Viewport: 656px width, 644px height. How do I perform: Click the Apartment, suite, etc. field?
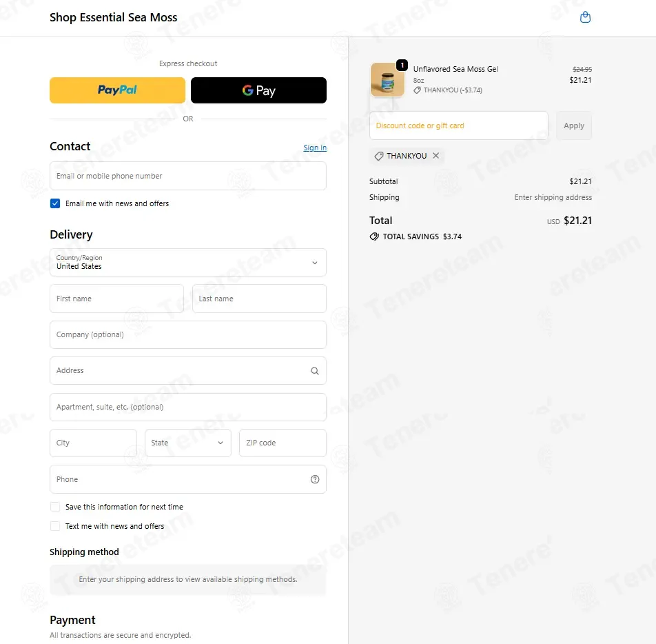pos(188,407)
